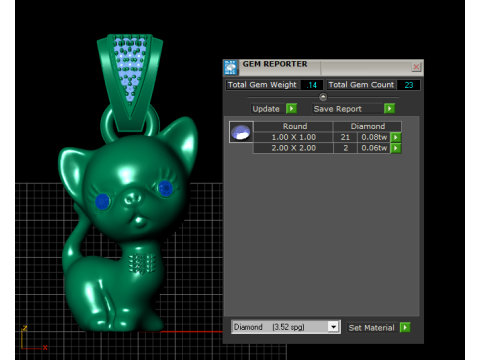Click green arrow beside Set Material
Viewport: 480px width, 360px height.
(405, 328)
